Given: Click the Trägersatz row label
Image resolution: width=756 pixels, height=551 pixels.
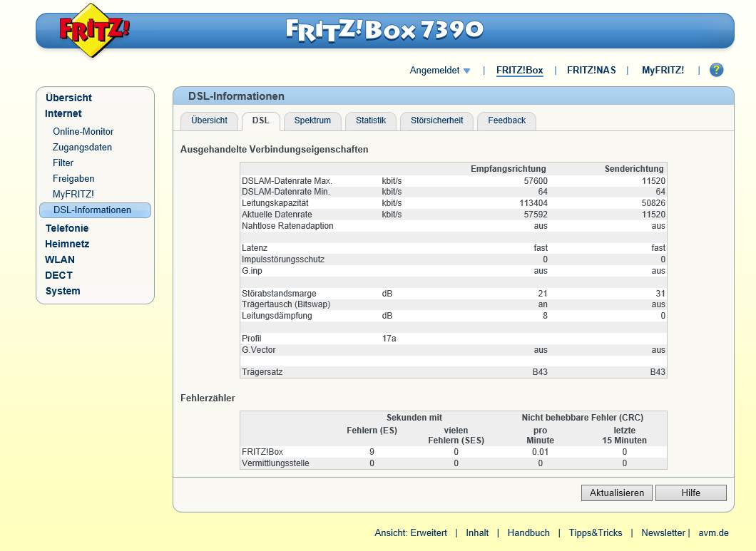Looking at the screenshot, I should tap(262, 372).
